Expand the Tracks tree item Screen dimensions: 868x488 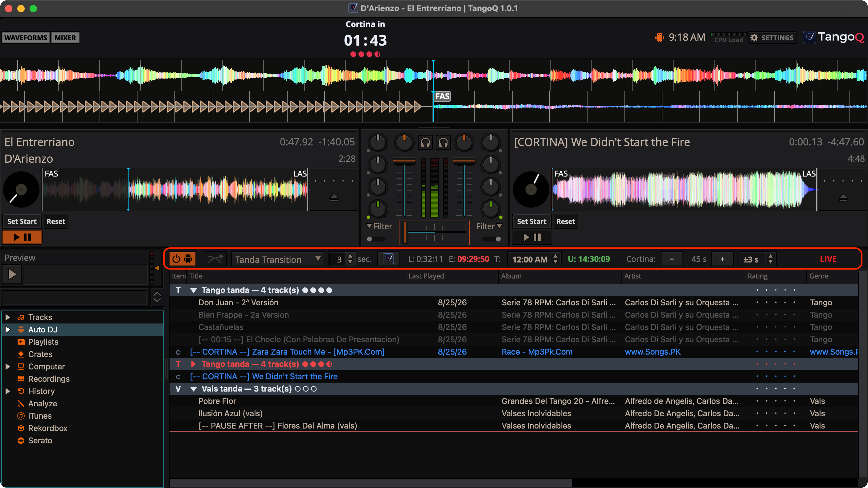pyautogui.click(x=8, y=317)
